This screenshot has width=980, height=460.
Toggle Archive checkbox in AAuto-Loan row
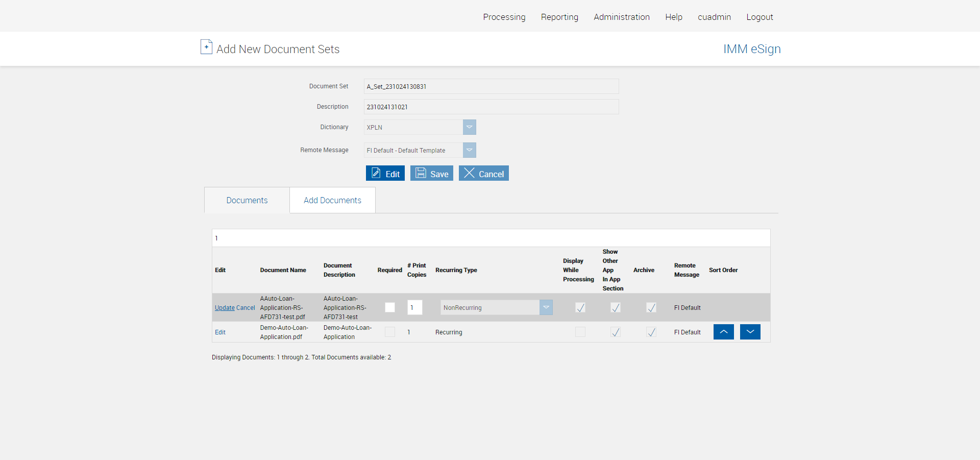click(x=651, y=307)
